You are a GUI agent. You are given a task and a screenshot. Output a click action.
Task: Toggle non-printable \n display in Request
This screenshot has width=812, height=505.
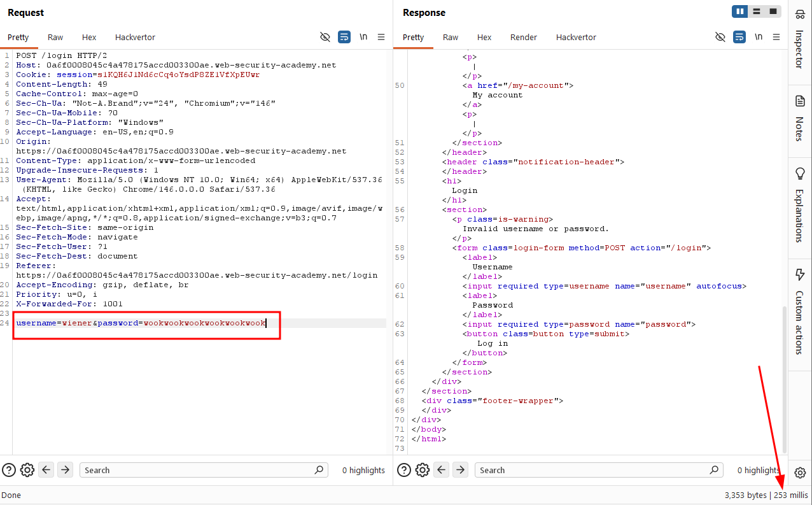pyautogui.click(x=363, y=37)
